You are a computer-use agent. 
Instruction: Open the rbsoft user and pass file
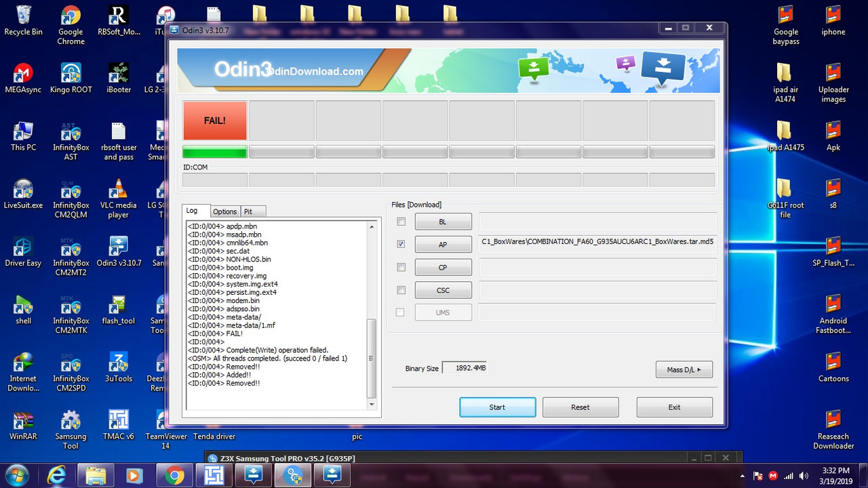(x=120, y=141)
